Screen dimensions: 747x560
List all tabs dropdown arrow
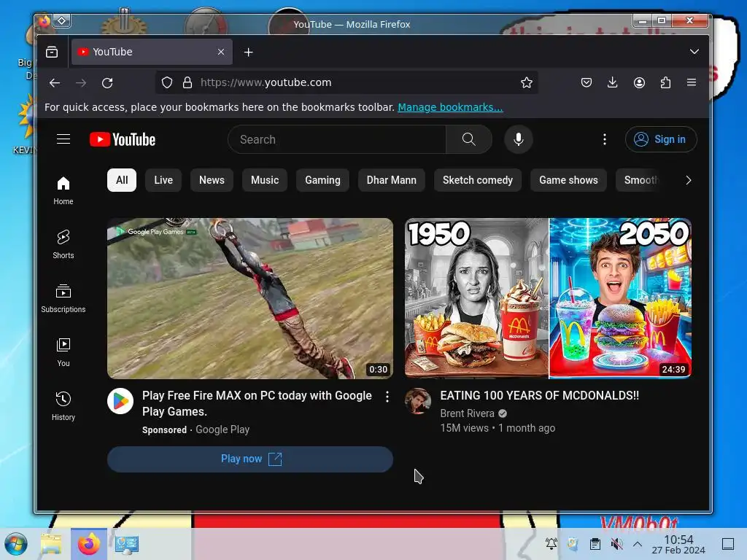click(x=694, y=52)
